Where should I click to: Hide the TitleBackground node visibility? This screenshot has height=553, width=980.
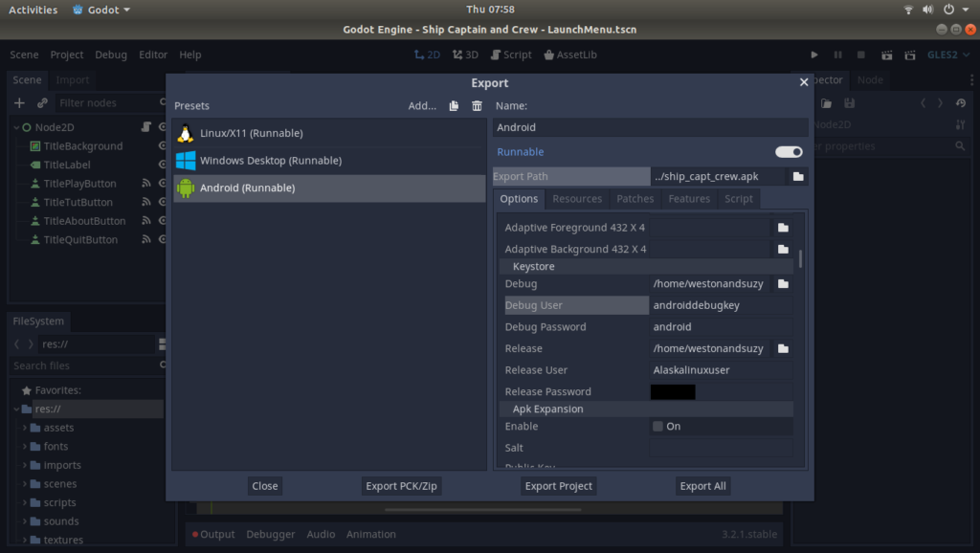pyautogui.click(x=162, y=146)
